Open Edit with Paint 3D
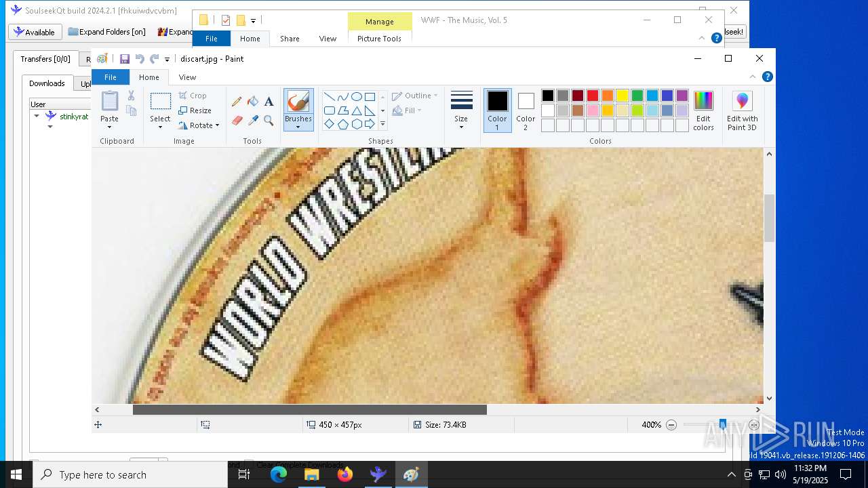868x488 pixels. (743, 110)
